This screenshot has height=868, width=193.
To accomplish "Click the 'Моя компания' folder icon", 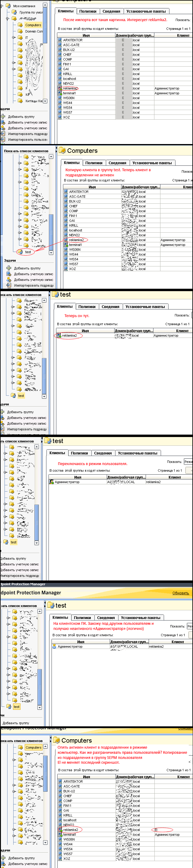I will 8,6.
